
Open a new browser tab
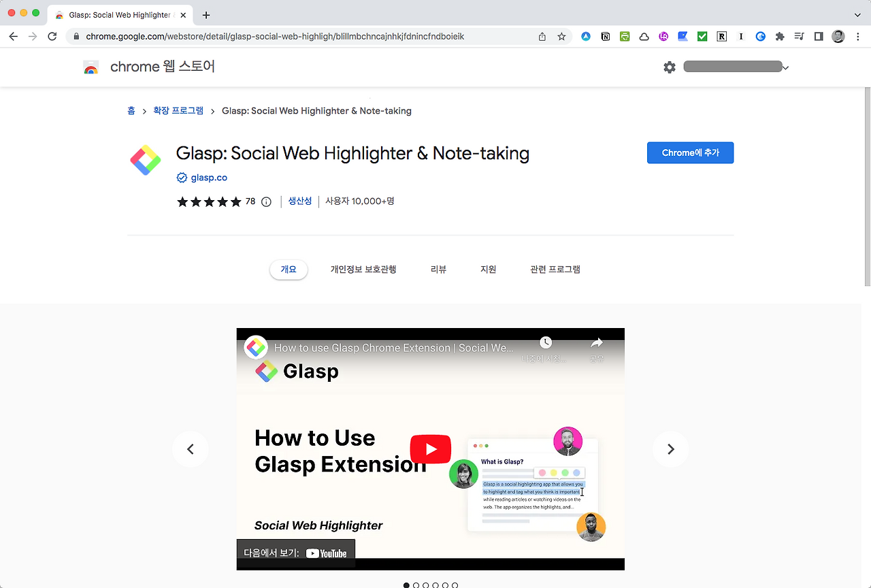206,15
